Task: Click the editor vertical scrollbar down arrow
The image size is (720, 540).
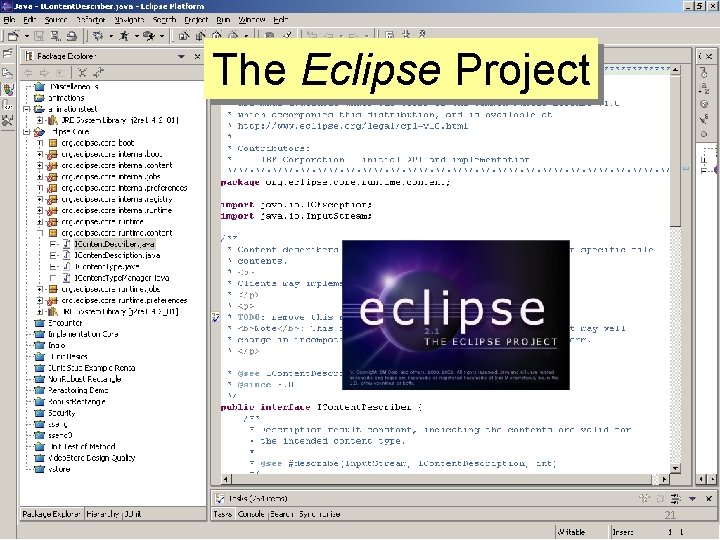Action: click(675, 468)
